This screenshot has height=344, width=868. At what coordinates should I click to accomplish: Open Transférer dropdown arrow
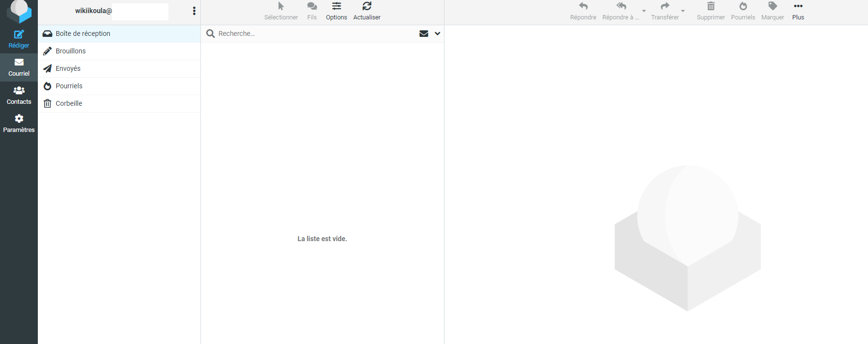click(x=683, y=11)
